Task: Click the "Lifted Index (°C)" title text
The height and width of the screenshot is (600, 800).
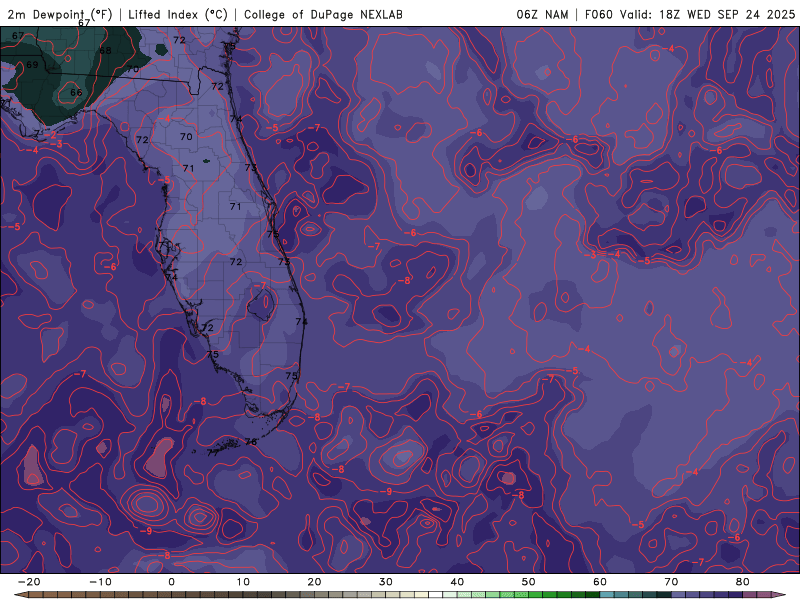Action: [x=178, y=14]
